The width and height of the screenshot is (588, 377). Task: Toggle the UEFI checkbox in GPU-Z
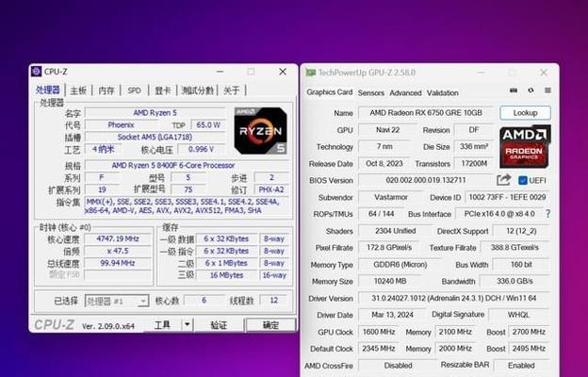click(522, 180)
